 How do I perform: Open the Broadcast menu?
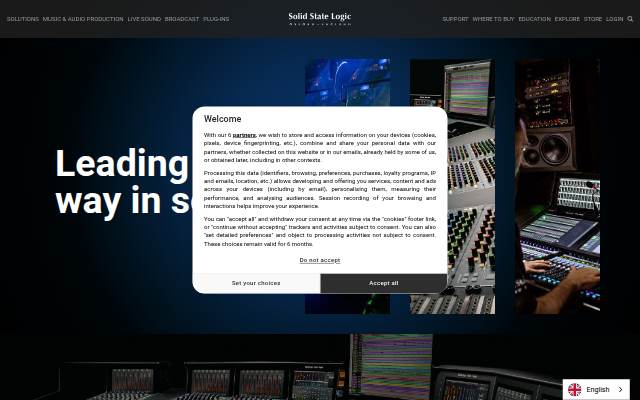[182, 19]
